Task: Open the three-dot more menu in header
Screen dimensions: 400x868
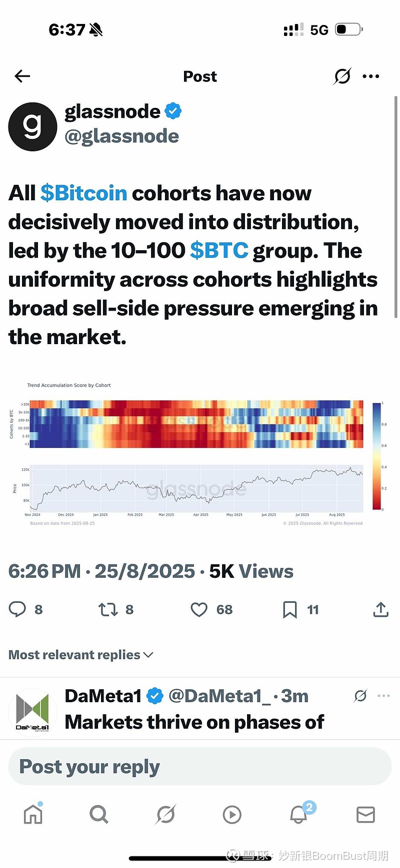Action: click(x=371, y=76)
